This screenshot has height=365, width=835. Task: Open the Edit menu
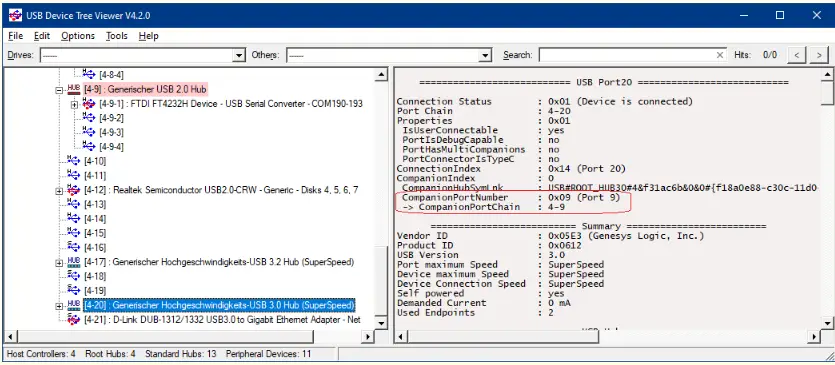coord(42,36)
